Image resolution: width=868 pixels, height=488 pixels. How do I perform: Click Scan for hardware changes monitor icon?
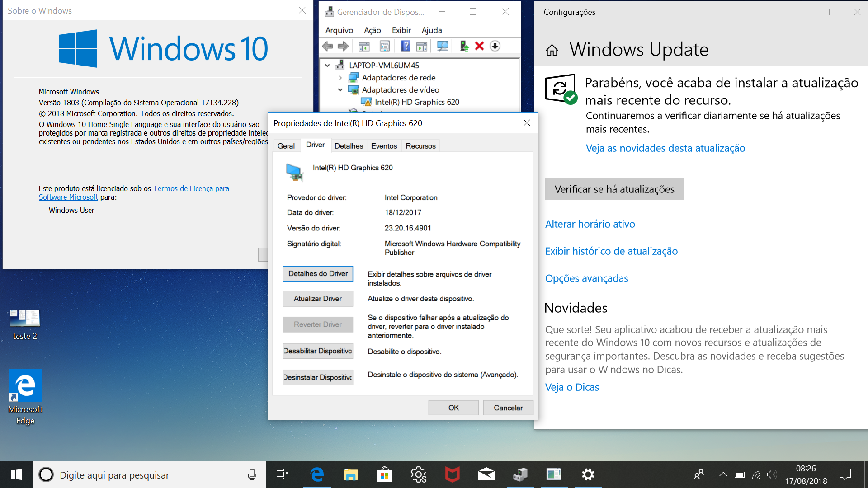pos(443,46)
